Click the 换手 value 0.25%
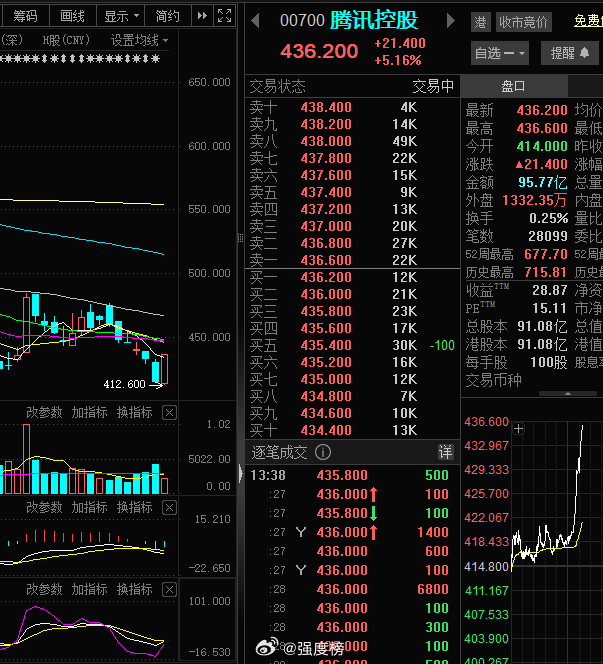Viewport: 603px width, 664px height. click(x=548, y=218)
